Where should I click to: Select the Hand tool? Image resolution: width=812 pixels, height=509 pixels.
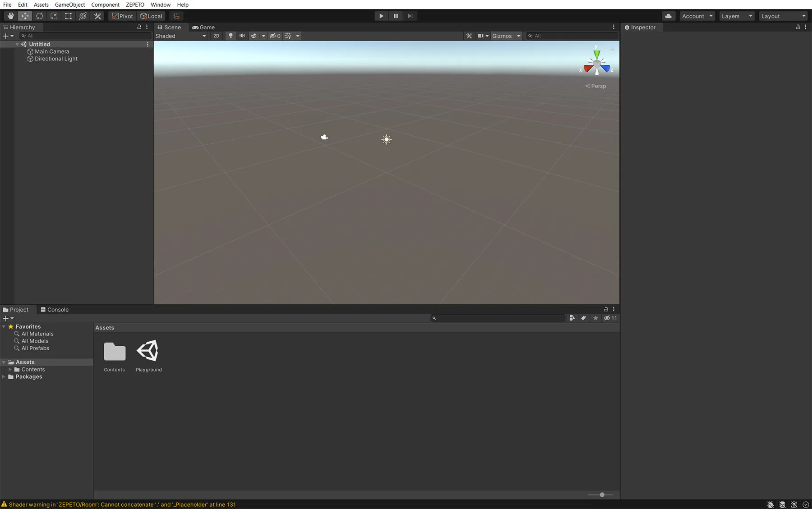click(10, 16)
